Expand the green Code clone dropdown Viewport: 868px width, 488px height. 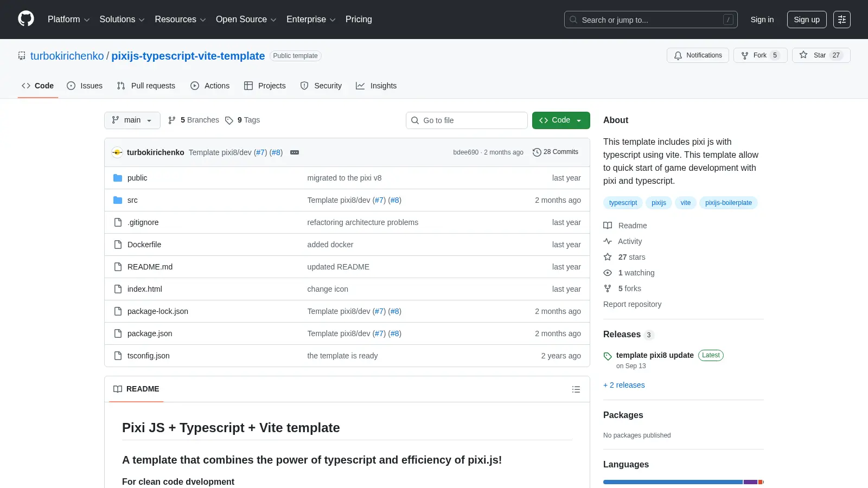coord(561,120)
